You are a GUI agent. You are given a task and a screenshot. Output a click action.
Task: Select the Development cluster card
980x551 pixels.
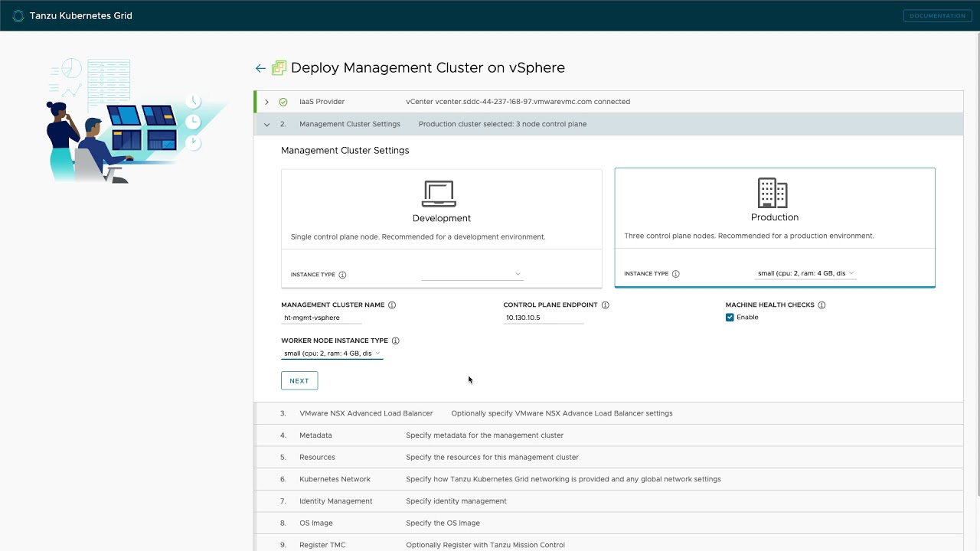[x=442, y=228]
